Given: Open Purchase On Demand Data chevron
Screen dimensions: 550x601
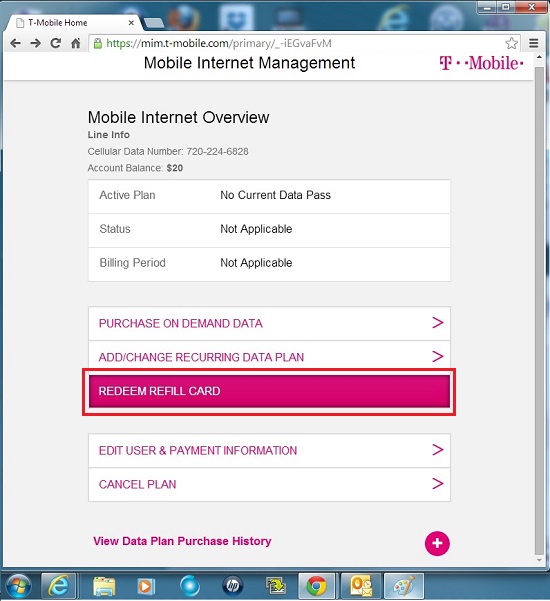Looking at the screenshot, I should (438, 323).
